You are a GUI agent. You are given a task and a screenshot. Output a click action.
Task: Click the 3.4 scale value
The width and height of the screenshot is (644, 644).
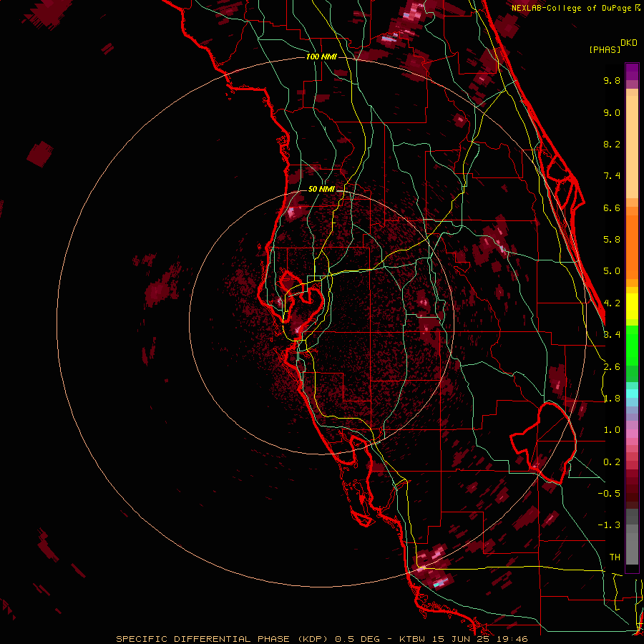point(612,335)
